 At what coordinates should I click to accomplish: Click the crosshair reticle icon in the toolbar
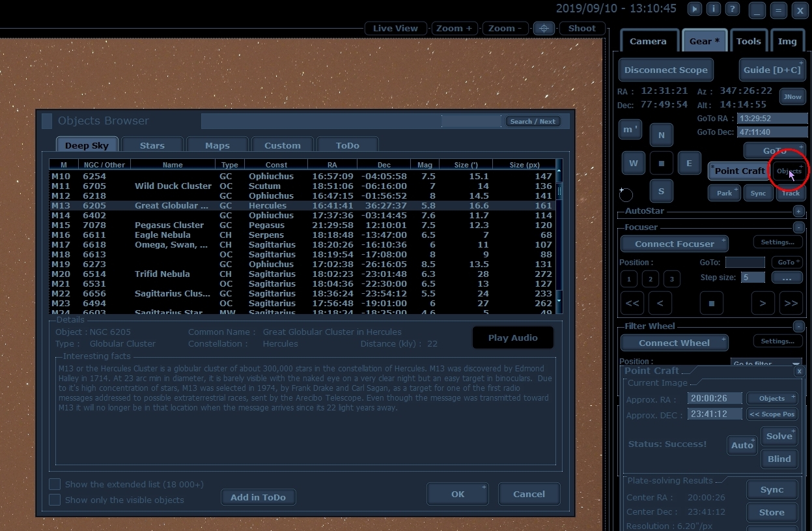coord(544,28)
